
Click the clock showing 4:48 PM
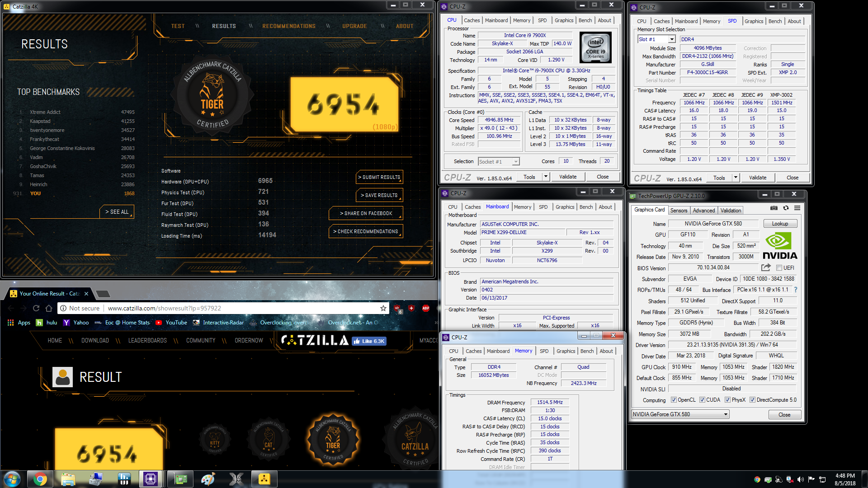[845, 476]
